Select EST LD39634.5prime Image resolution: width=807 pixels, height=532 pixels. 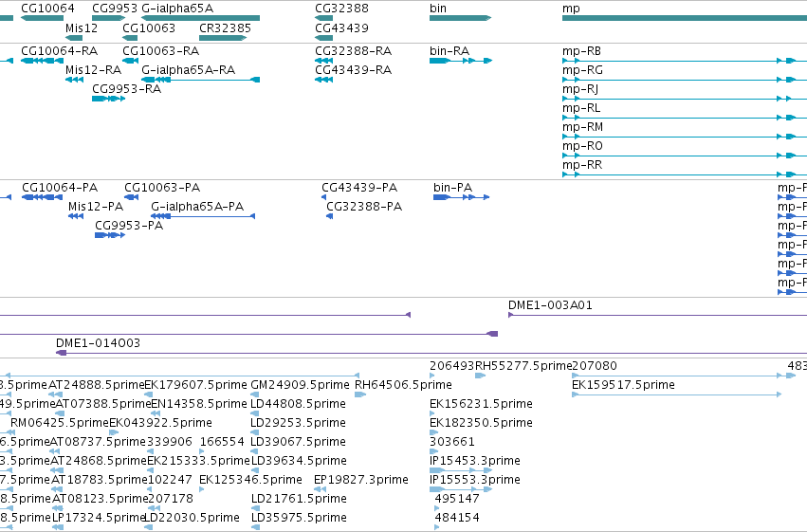tap(299, 461)
